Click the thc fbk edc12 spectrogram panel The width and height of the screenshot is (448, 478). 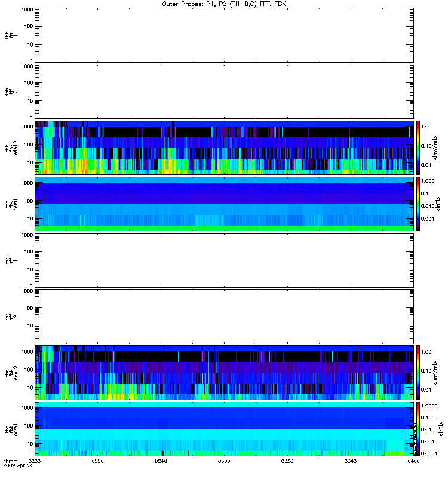click(225, 373)
